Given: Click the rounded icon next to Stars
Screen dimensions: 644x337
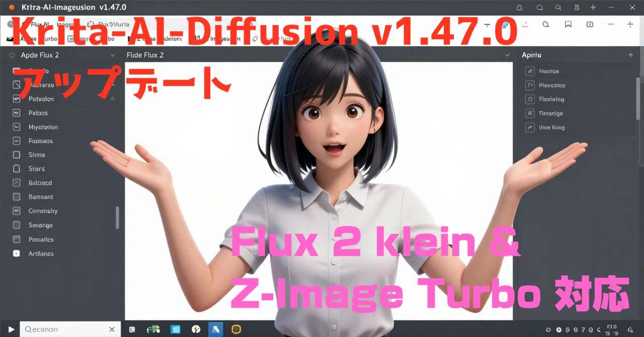Looking at the screenshot, I should tap(17, 169).
